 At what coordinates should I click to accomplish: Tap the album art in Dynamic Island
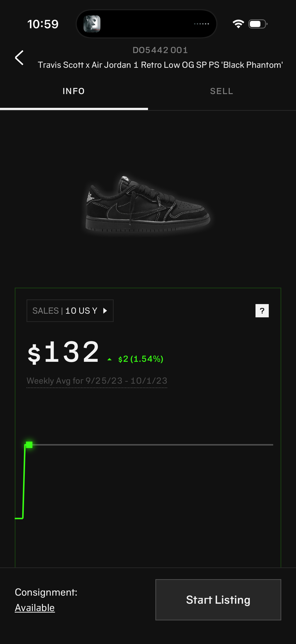coord(92,24)
